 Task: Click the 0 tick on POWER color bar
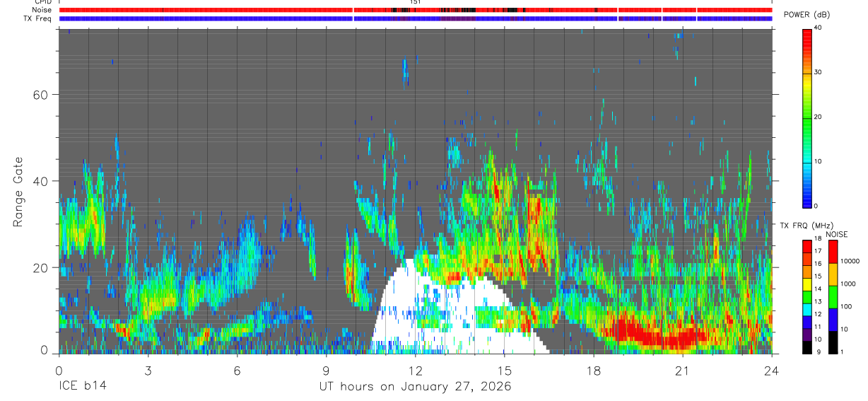[817, 206]
